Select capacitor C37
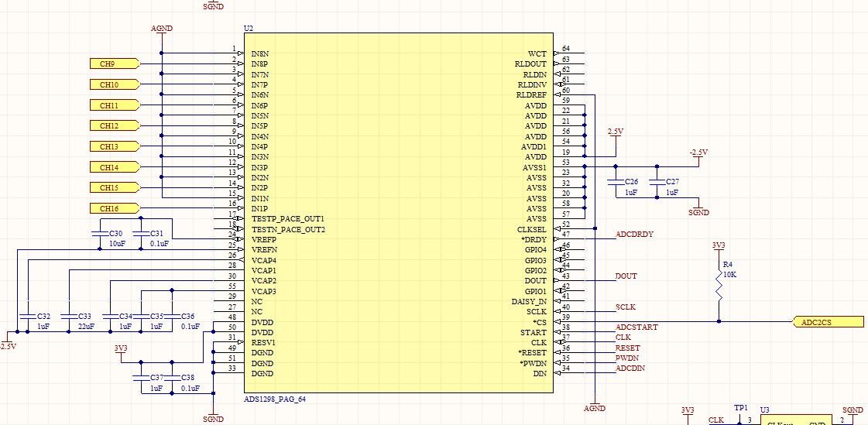 click(x=141, y=378)
